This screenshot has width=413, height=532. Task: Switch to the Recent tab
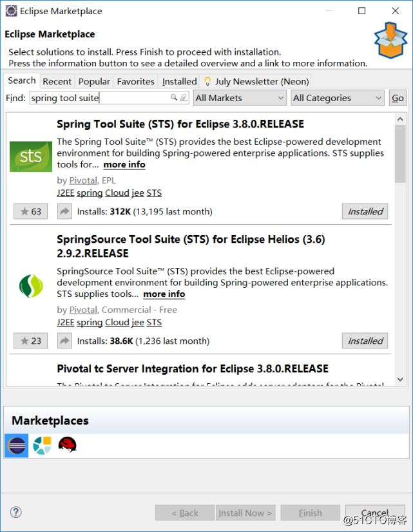[57, 81]
